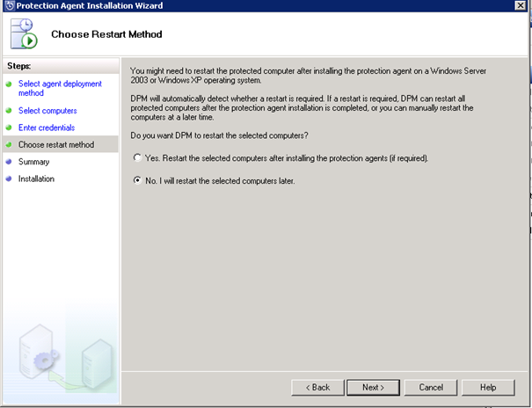Click blue bullet beside Summary
Image resolution: width=532 pixels, height=408 pixels.
click(x=9, y=162)
